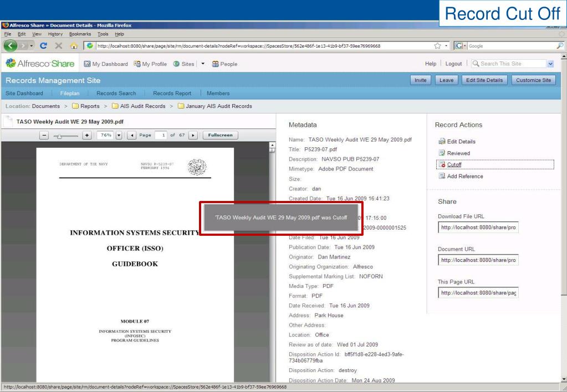Bookmark page with the star icon
The image size is (567, 392).
tap(437, 46)
